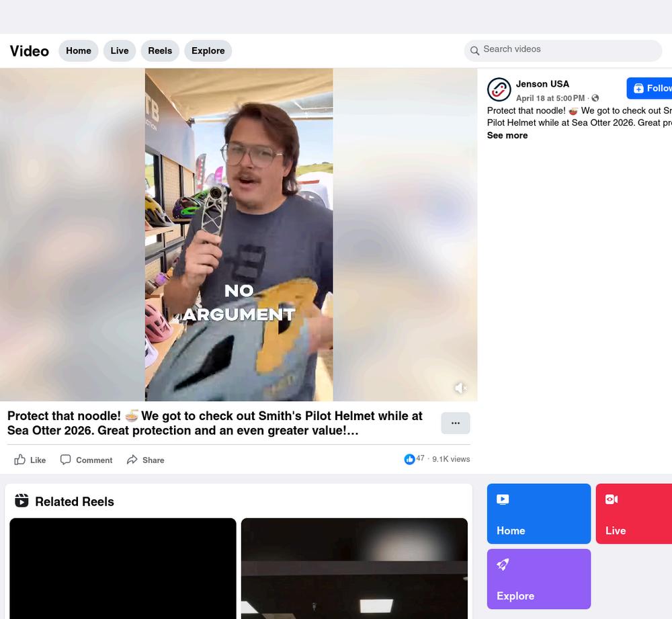
Task: Open the three-dot video options menu
Action: pyautogui.click(x=456, y=423)
